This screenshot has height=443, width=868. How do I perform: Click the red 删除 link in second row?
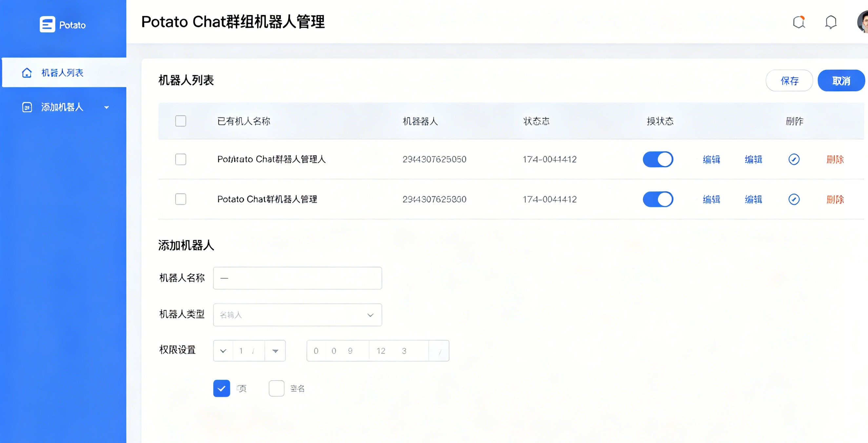(835, 200)
